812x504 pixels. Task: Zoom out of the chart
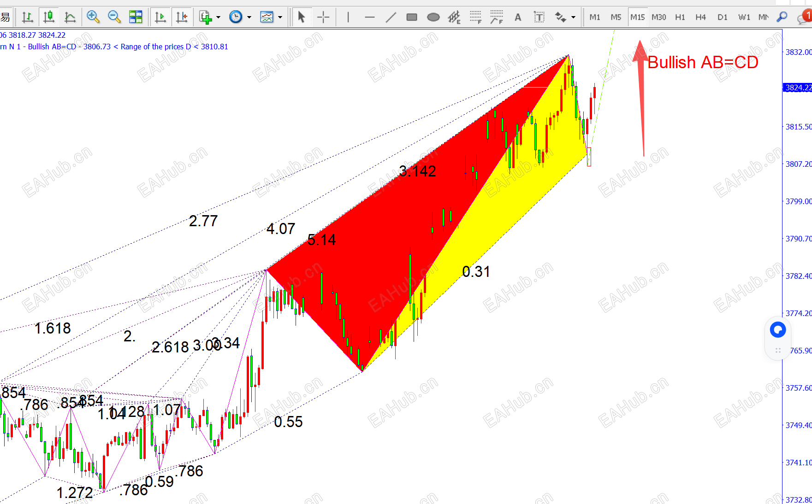(114, 18)
